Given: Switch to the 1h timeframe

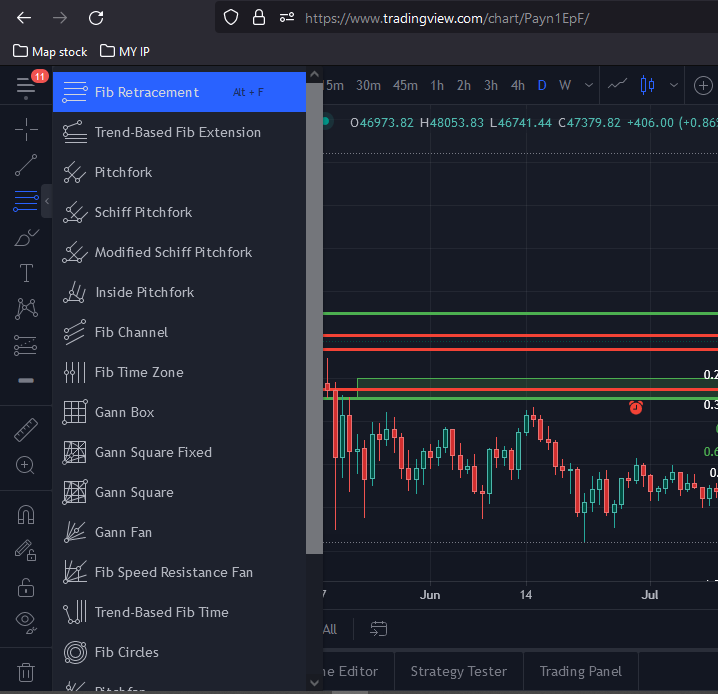Looking at the screenshot, I should point(437,86).
